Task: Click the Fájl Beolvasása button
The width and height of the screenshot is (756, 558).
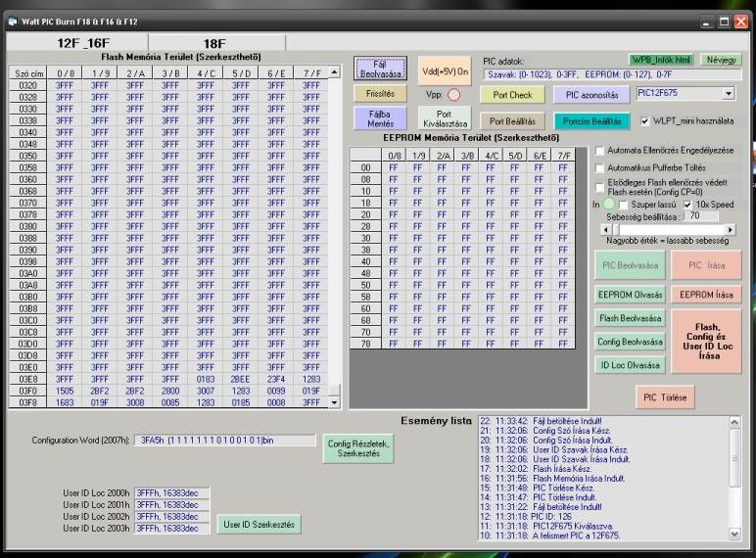Action: click(380, 69)
